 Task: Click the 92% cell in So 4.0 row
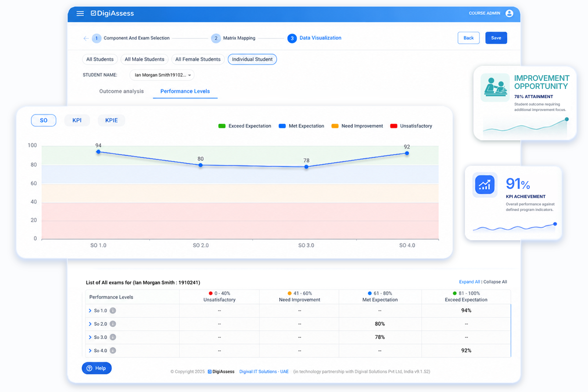(x=466, y=351)
